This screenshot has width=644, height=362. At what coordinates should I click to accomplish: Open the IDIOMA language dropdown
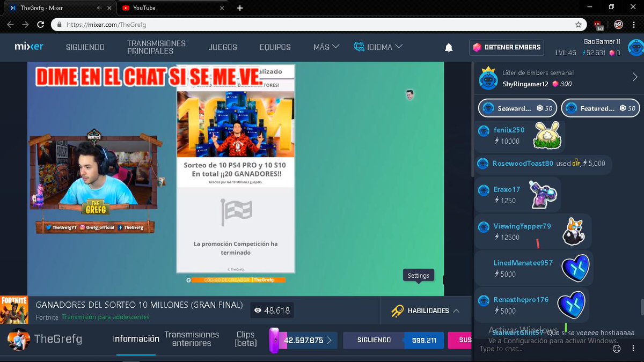378,47
